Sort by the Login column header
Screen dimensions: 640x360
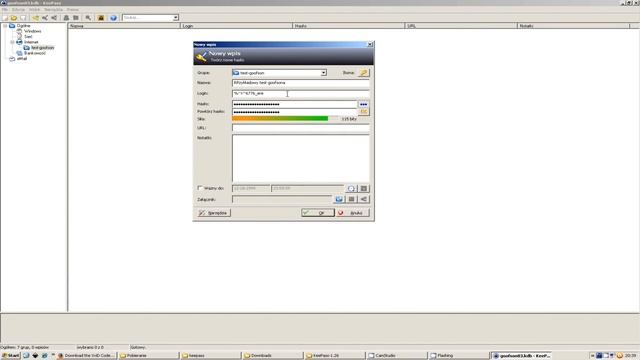[236, 26]
